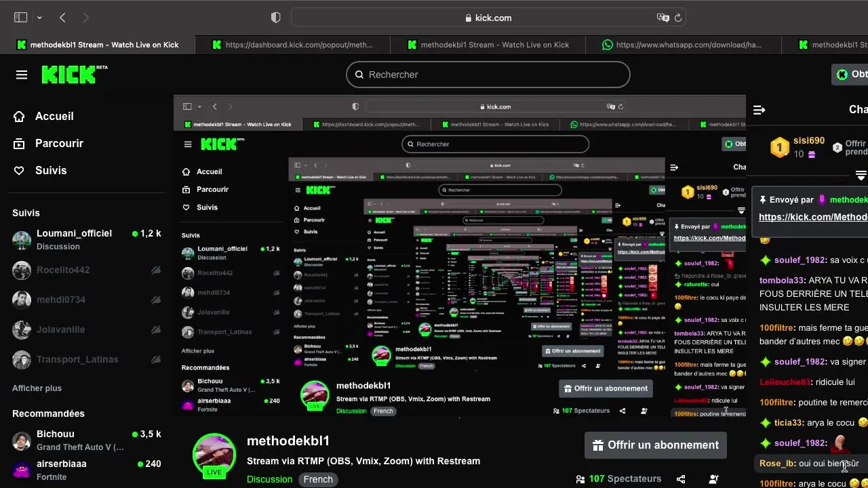Open the offline channel Rocelito442
The width and height of the screenshot is (868, 488).
pyautogui.click(x=87, y=270)
